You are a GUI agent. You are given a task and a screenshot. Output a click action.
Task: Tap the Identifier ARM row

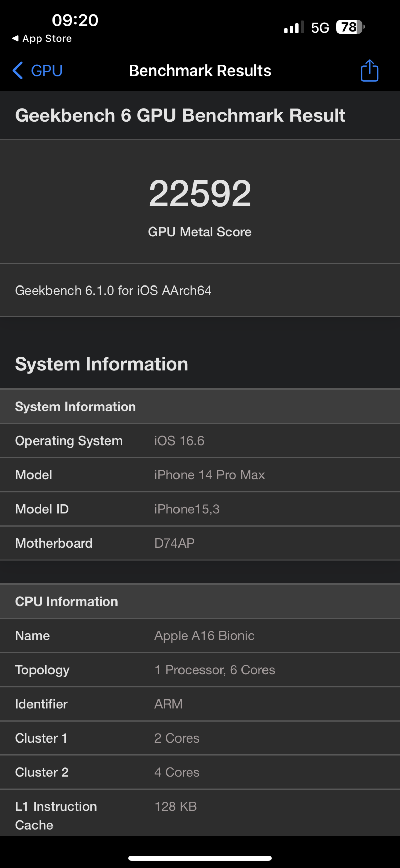click(x=200, y=704)
